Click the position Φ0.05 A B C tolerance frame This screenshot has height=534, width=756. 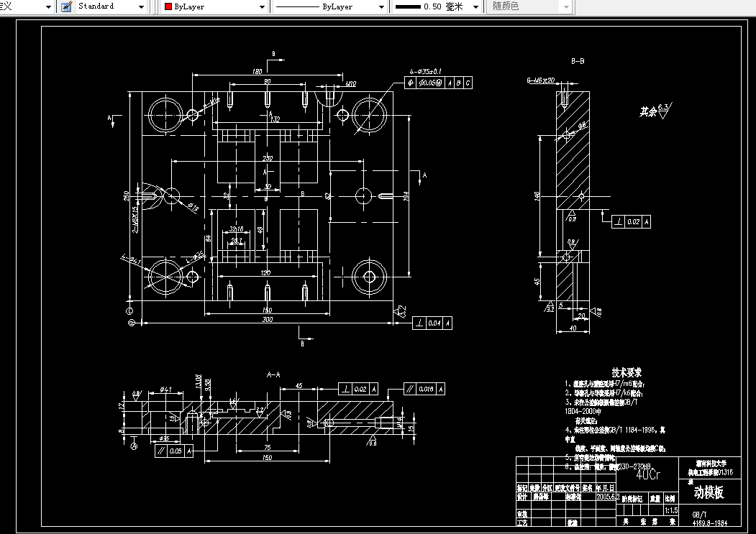point(438,83)
